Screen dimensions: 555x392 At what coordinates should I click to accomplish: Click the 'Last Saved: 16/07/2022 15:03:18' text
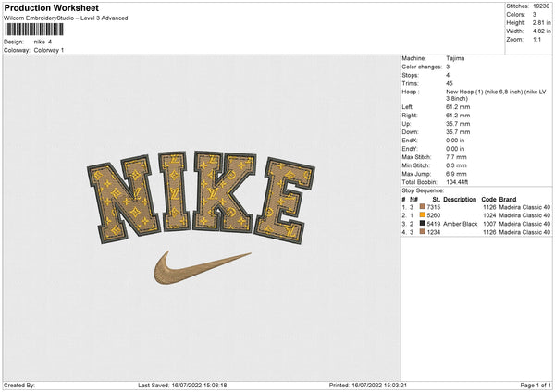click(182, 386)
